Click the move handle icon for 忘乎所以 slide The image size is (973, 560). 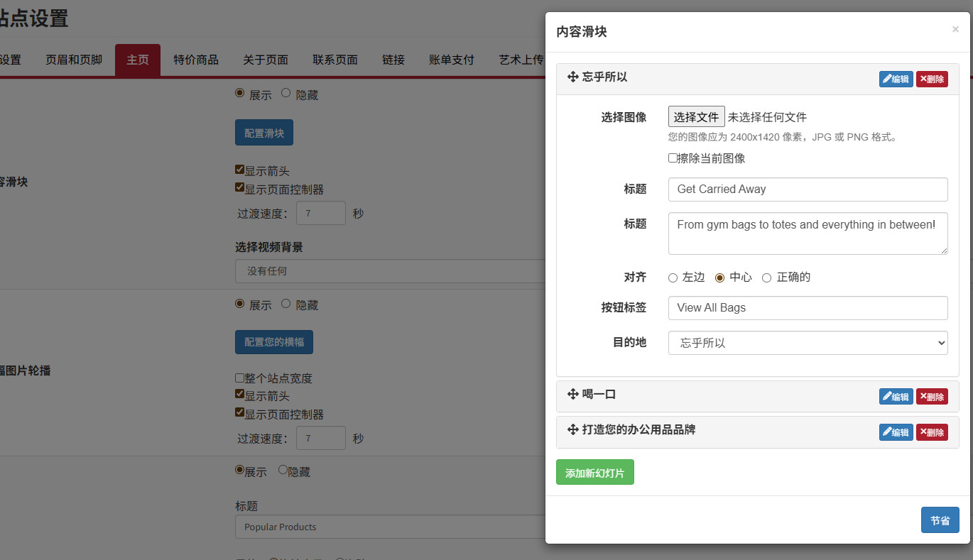pyautogui.click(x=572, y=77)
